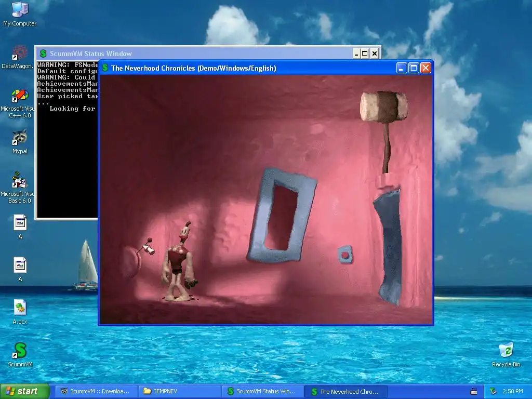Click the tray icon beside the clock

point(494,391)
